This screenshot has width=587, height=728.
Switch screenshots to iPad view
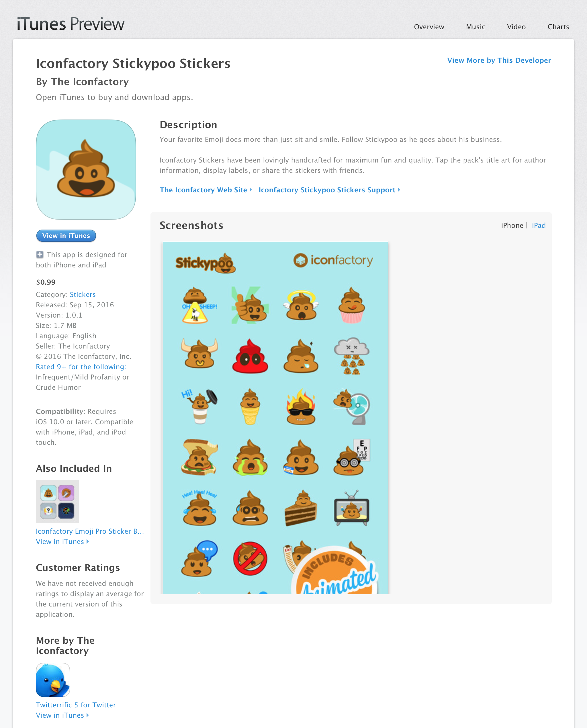(539, 226)
